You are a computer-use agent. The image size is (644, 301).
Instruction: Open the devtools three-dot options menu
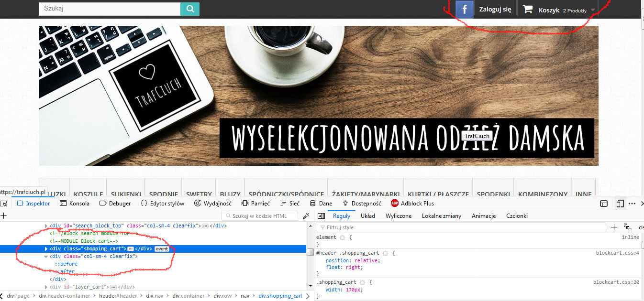(632, 204)
